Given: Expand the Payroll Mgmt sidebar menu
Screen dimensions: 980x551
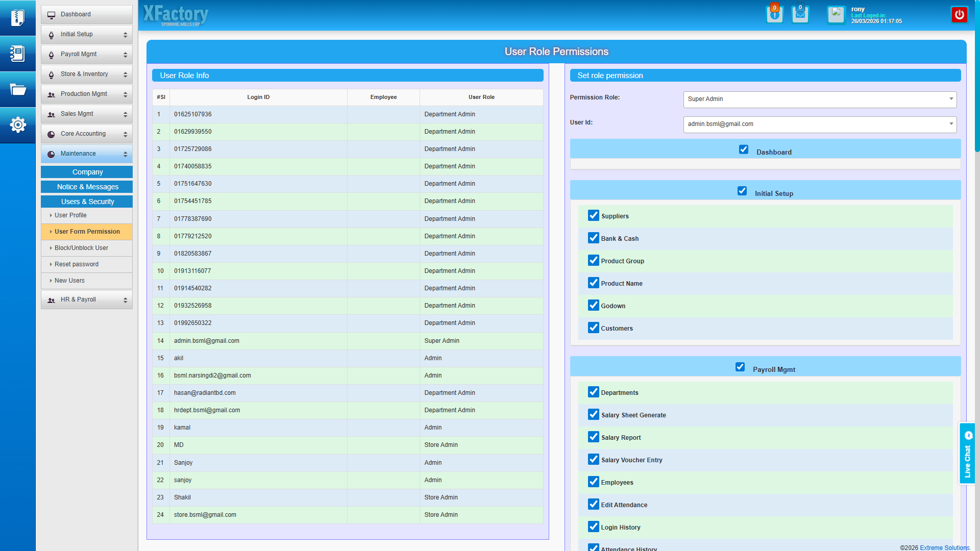Looking at the screenshot, I should [87, 54].
